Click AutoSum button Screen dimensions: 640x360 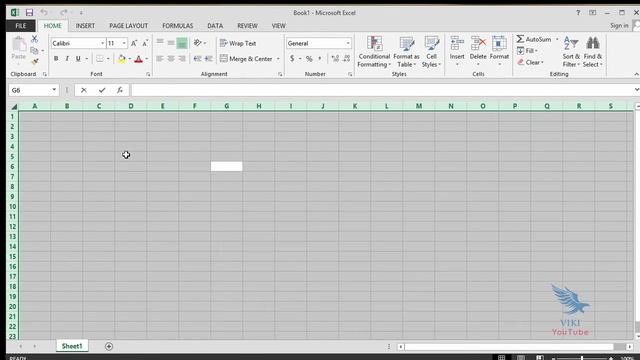(534, 39)
